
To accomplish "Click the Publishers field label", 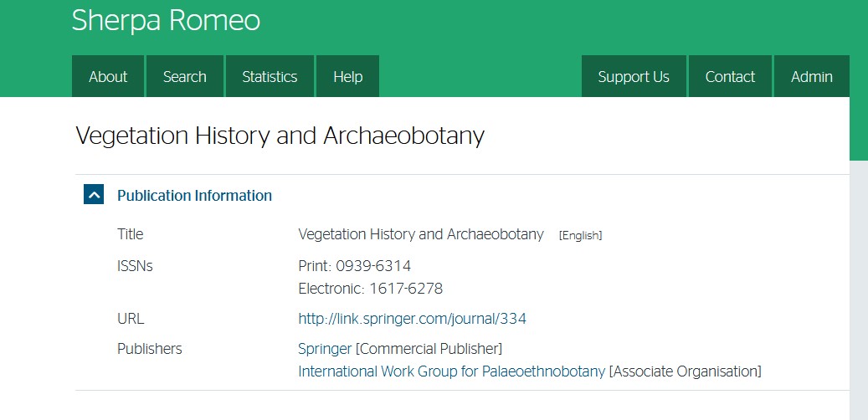I will (x=150, y=349).
